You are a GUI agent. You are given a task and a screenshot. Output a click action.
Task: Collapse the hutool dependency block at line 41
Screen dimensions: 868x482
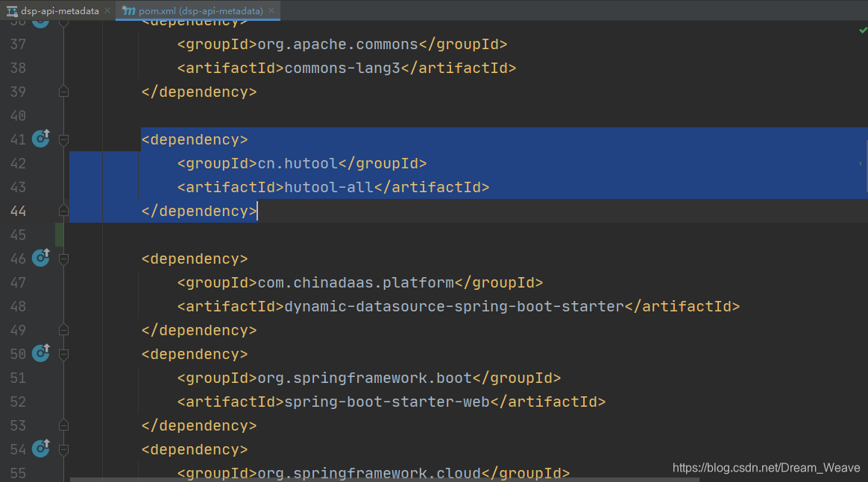tap(63, 139)
